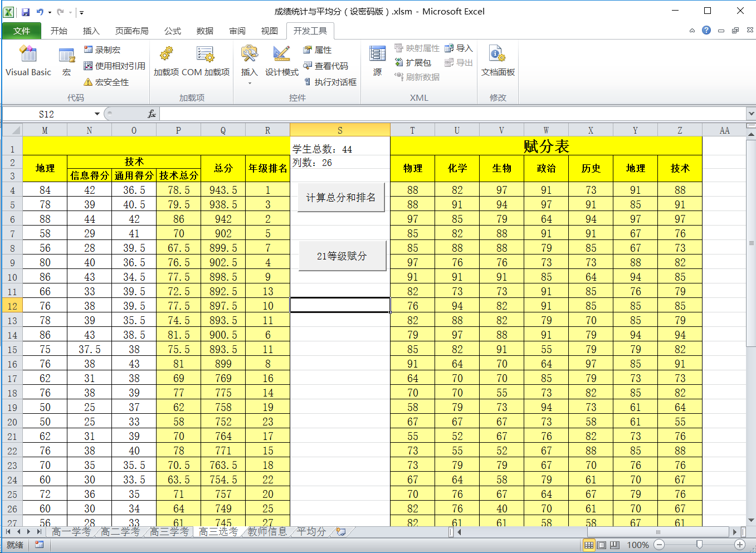The width and height of the screenshot is (756, 553).
Task: Open COM Add-ins (COM 加载项)
Action: pos(206,61)
